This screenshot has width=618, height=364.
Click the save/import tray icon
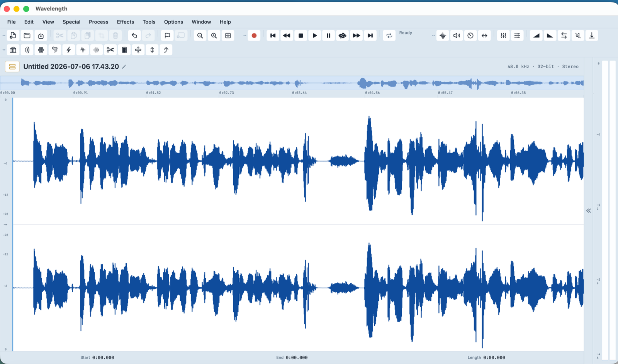41,36
